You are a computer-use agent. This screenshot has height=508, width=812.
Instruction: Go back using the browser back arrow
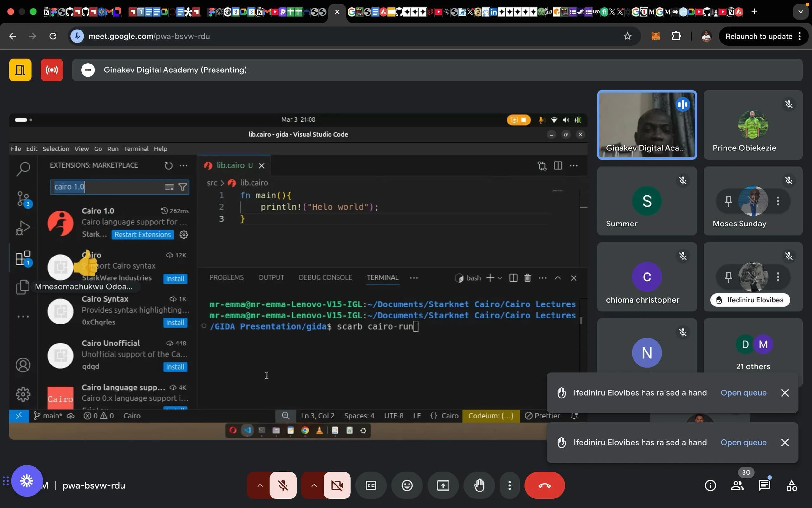click(x=12, y=36)
